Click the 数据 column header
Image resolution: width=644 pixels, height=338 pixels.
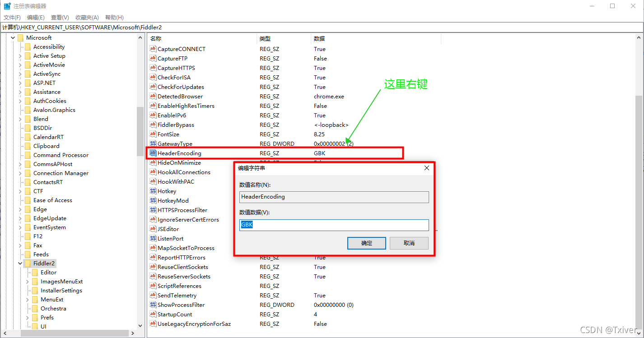376,39
